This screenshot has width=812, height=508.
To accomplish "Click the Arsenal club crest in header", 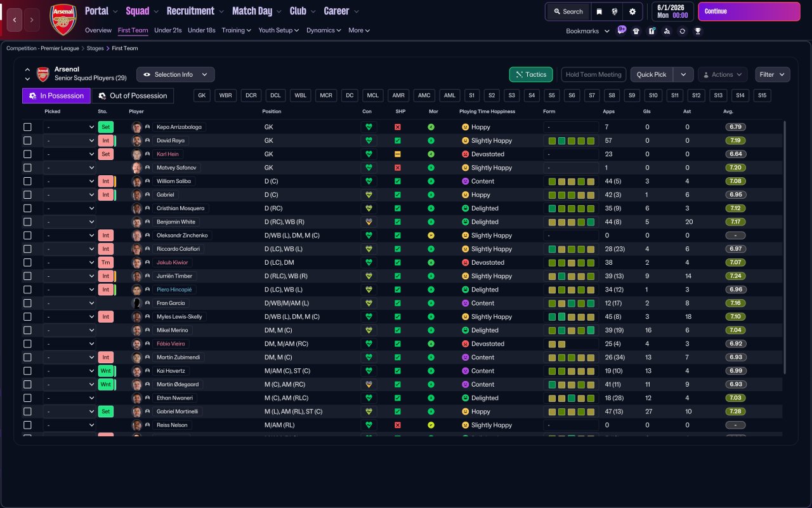I will pos(63,19).
